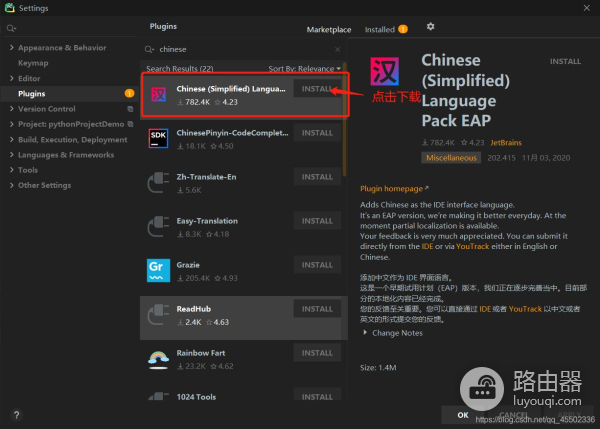This screenshot has width=600, height=429.
Task: Open the JetBrains vendor link
Action: click(506, 143)
